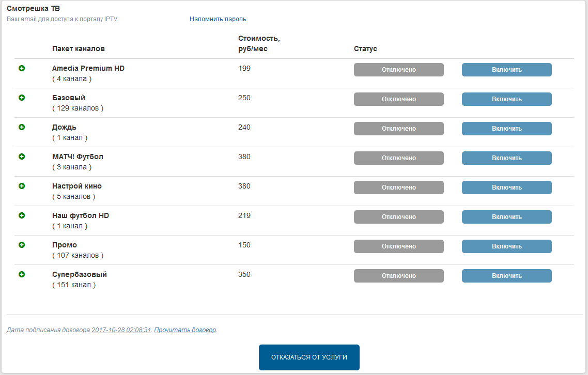This screenshot has width=588, height=375.
Task: Select the МАТЧ! Футбол package name
Action: [78, 157]
